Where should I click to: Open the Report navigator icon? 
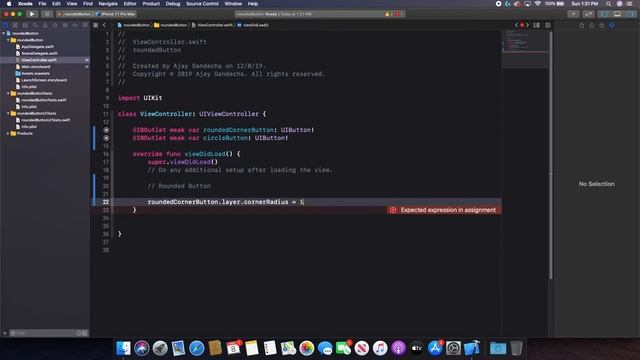point(84,25)
